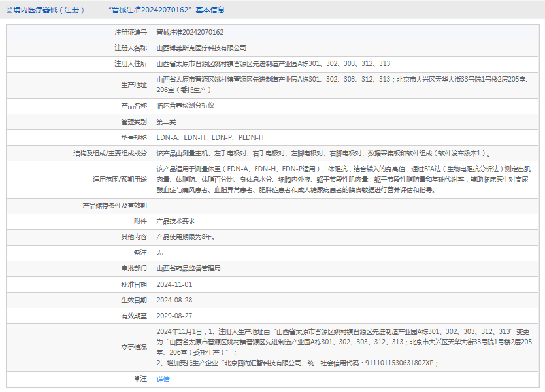Click the 批准日期 label
The height and width of the screenshot is (392, 545).
(134, 285)
